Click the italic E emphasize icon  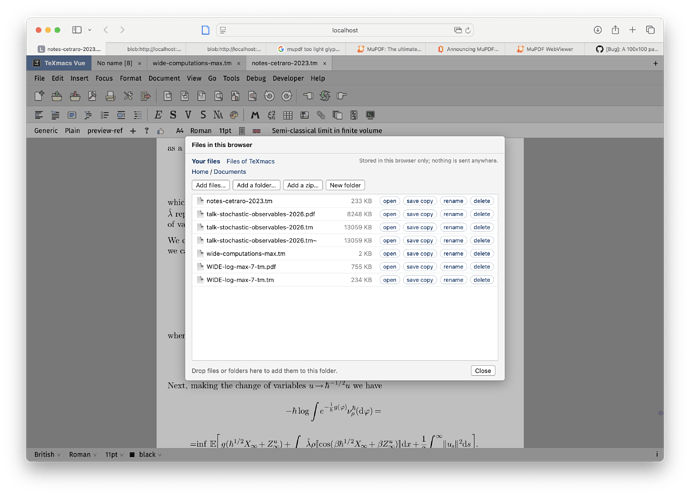click(x=158, y=115)
